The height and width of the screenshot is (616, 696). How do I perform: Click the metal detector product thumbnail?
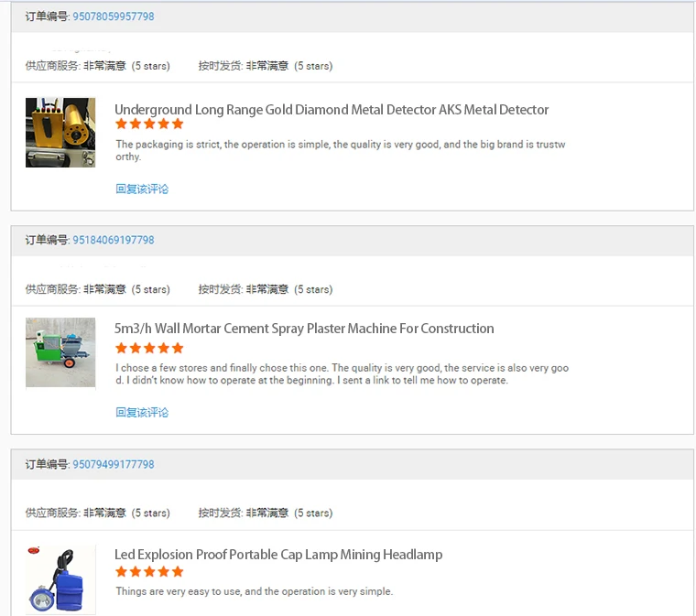tap(60, 133)
